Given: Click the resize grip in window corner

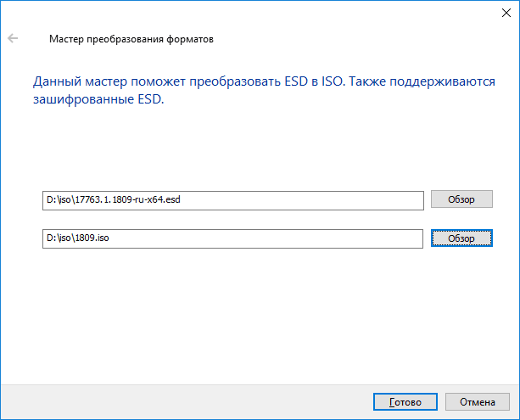Looking at the screenshot, I should (515, 415).
